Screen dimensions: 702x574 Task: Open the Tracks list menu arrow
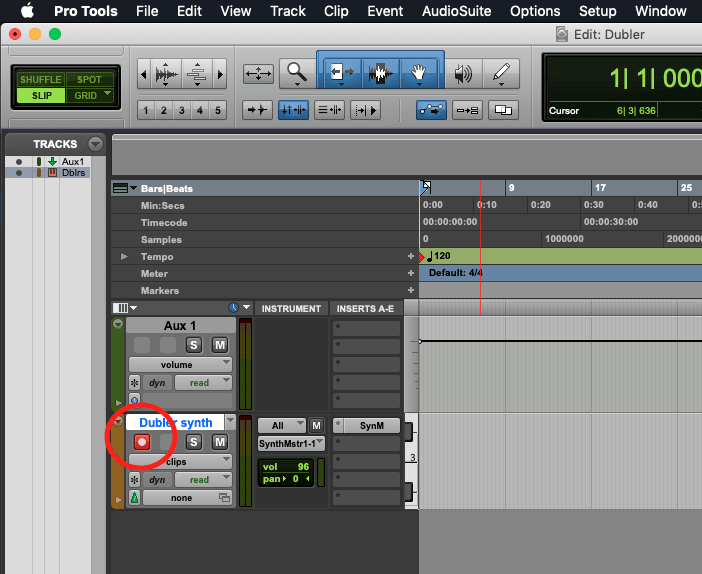95,144
